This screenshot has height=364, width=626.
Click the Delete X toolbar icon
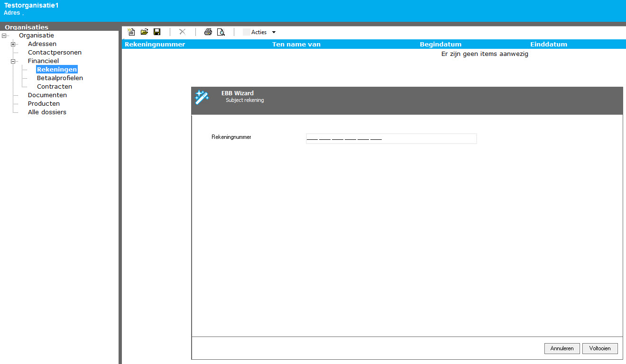coord(182,32)
